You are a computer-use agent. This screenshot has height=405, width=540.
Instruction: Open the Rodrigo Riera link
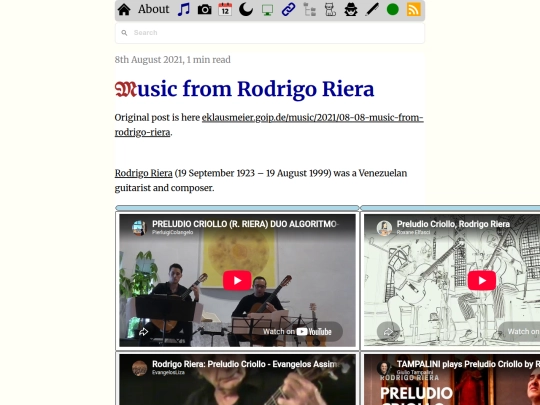pos(144,173)
